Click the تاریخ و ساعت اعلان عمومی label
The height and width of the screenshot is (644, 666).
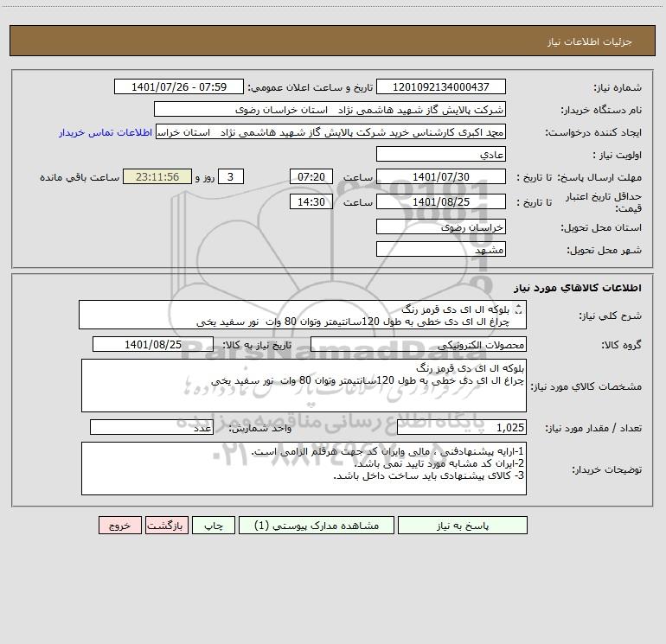(x=311, y=87)
